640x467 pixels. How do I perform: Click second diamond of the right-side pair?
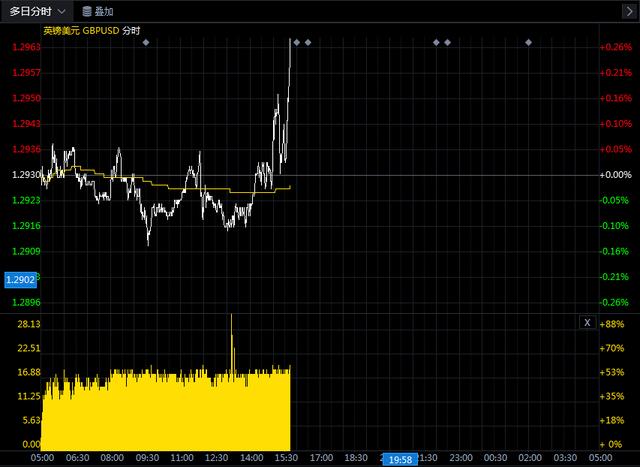pyautogui.click(x=448, y=42)
